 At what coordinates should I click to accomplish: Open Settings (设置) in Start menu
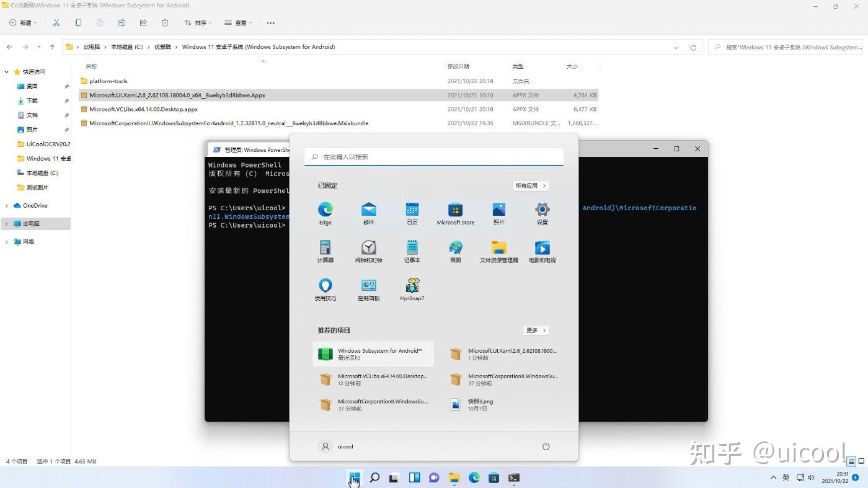(542, 213)
